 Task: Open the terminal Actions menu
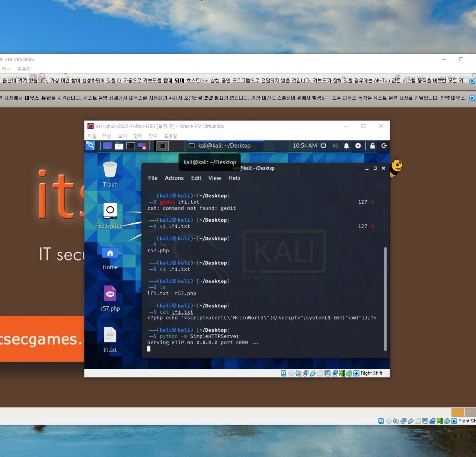coord(174,178)
